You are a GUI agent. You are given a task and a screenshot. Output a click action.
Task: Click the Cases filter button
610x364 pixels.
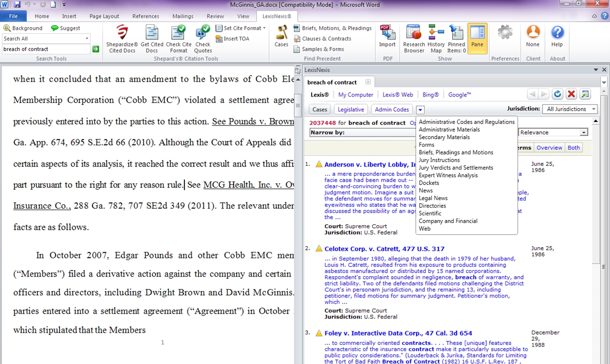[319, 109]
